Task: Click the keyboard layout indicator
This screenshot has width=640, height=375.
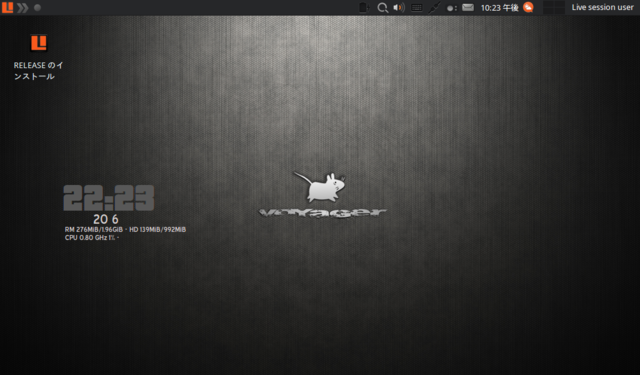Action: [x=416, y=8]
